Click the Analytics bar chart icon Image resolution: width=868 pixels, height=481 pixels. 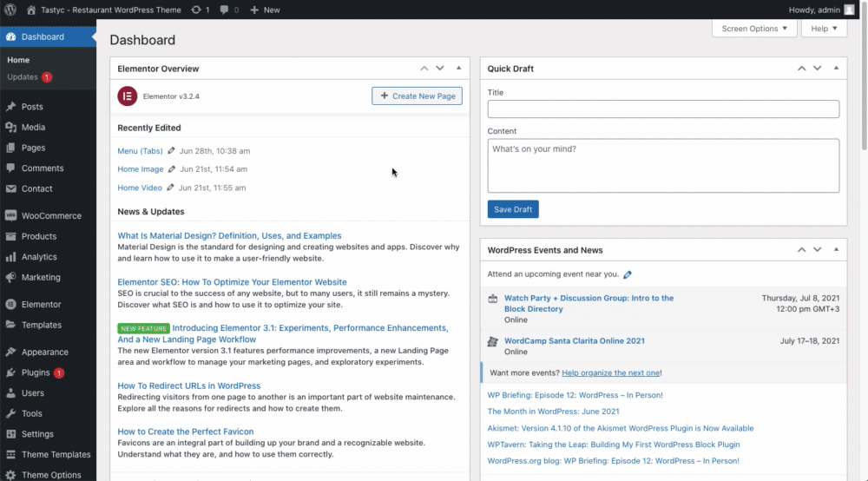point(10,257)
